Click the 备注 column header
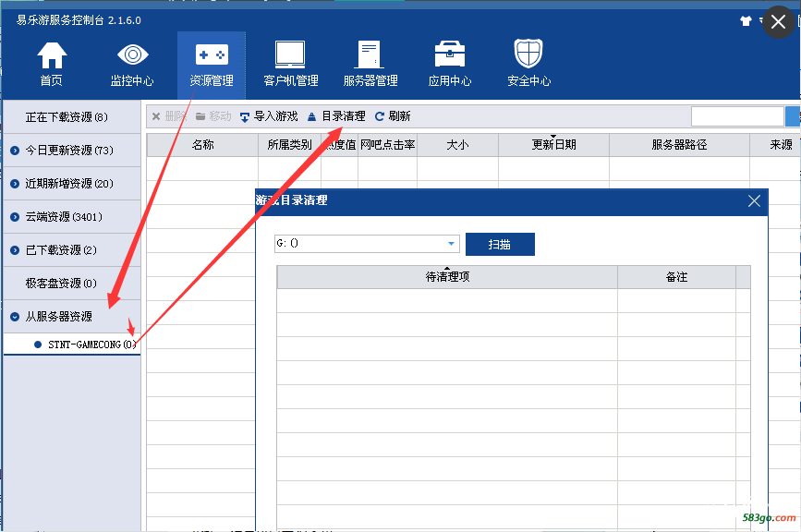This screenshot has height=532, width=801. pos(676,277)
